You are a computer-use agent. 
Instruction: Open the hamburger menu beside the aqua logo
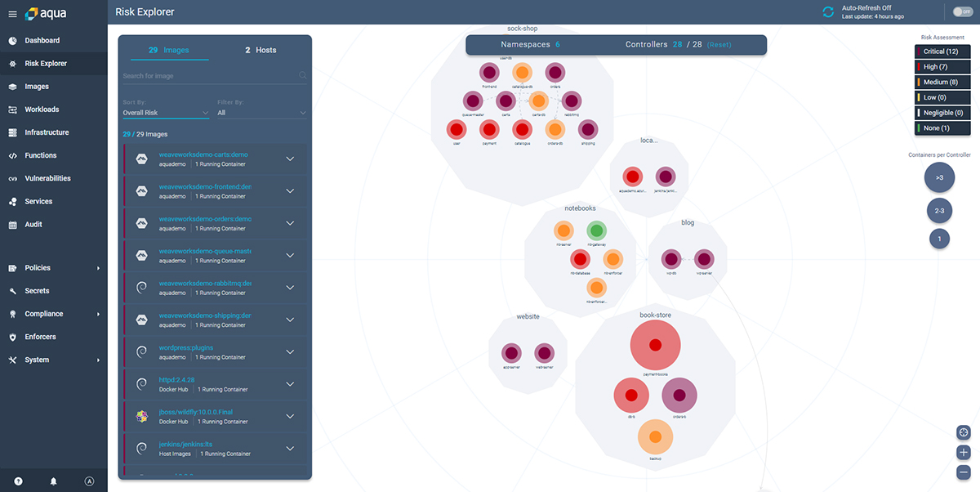[x=12, y=14]
